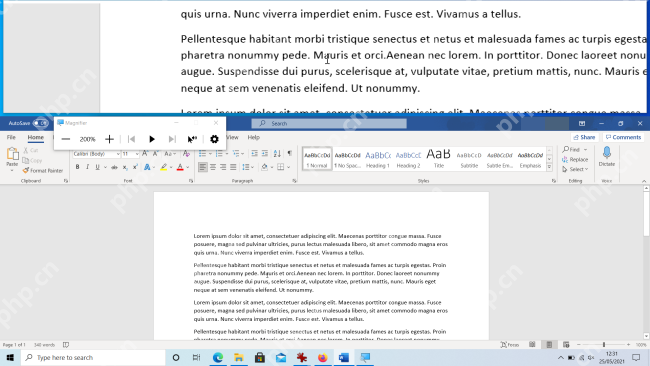The height and width of the screenshot is (366, 650).
Task: Click Shading paint bucket icon
Action: click(x=264, y=167)
